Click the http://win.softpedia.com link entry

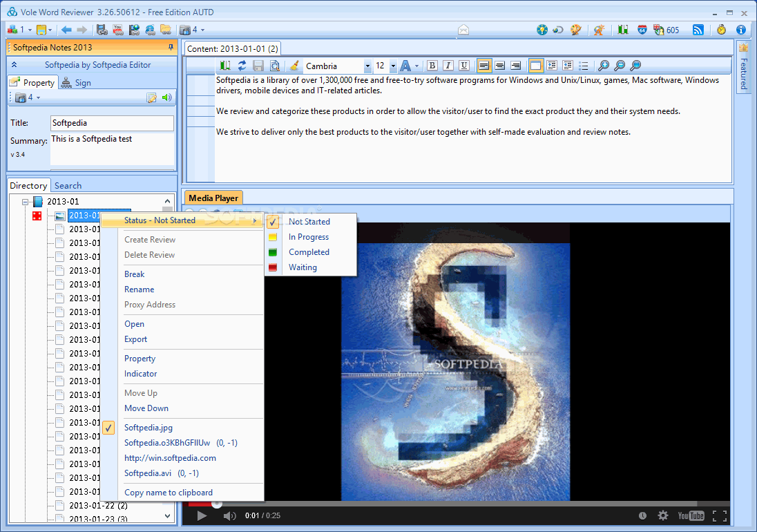pos(171,457)
